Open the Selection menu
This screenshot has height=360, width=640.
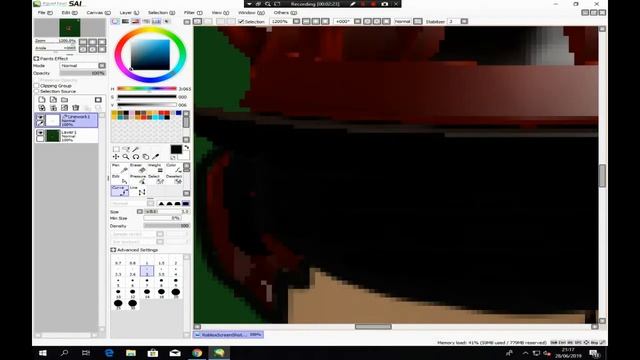click(161, 13)
